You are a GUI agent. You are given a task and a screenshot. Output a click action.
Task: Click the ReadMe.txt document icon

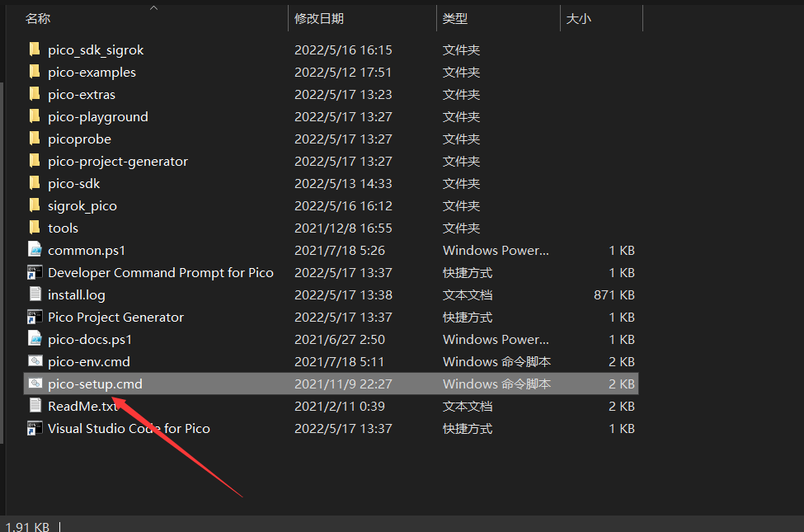[35, 406]
